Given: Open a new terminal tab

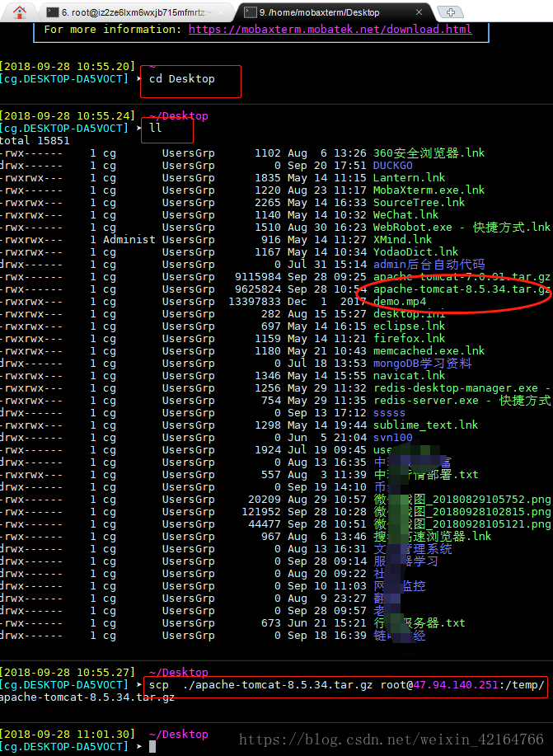Looking at the screenshot, I should (x=450, y=12).
